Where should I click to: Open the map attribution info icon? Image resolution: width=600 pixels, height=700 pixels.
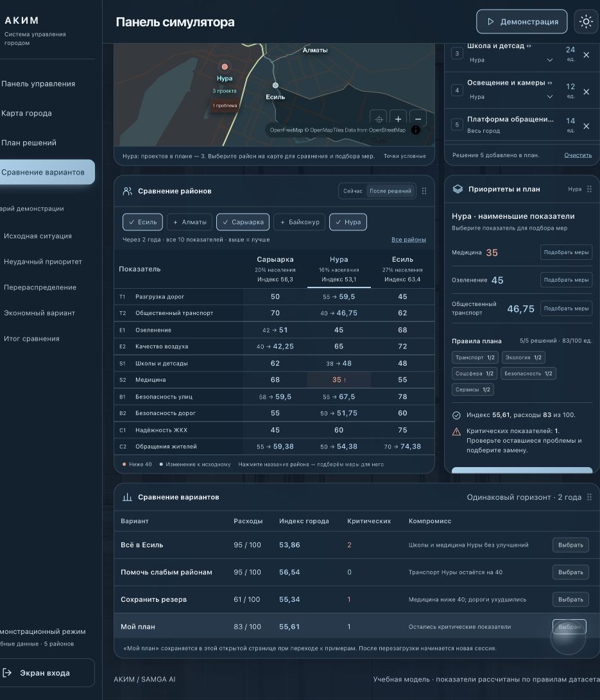[x=415, y=130]
